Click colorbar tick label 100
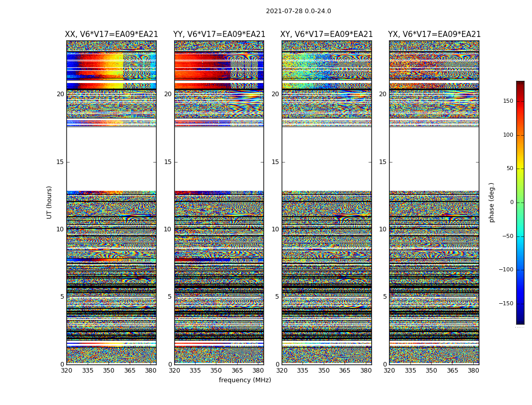The width and height of the screenshot is (532, 405). (x=508, y=135)
